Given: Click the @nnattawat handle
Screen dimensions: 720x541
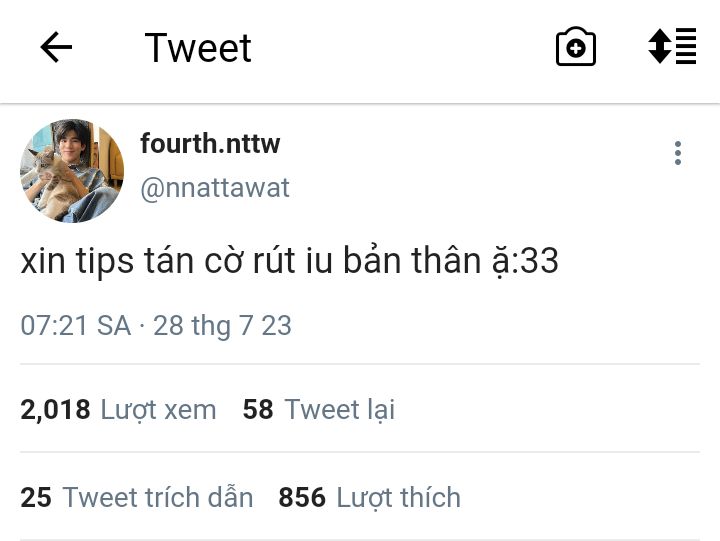Looking at the screenshot, I should click(215, 188).
